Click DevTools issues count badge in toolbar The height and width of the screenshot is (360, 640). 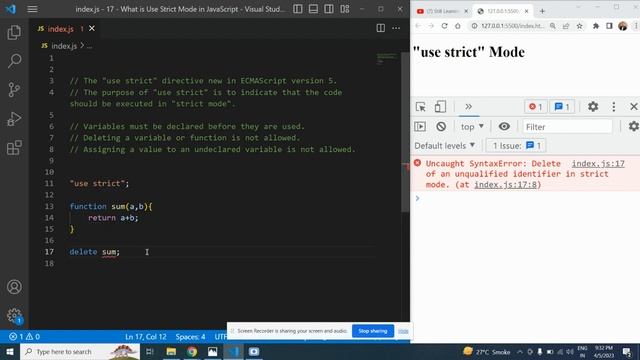pyautogui.click(x=562, y=107)
